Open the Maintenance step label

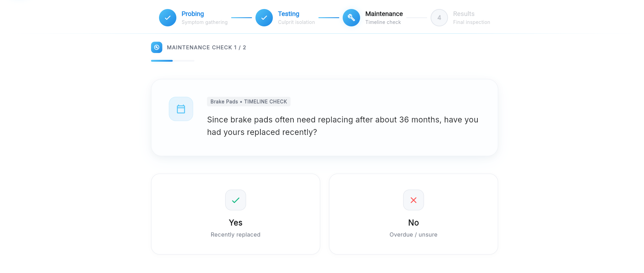(x=384, y=14)
